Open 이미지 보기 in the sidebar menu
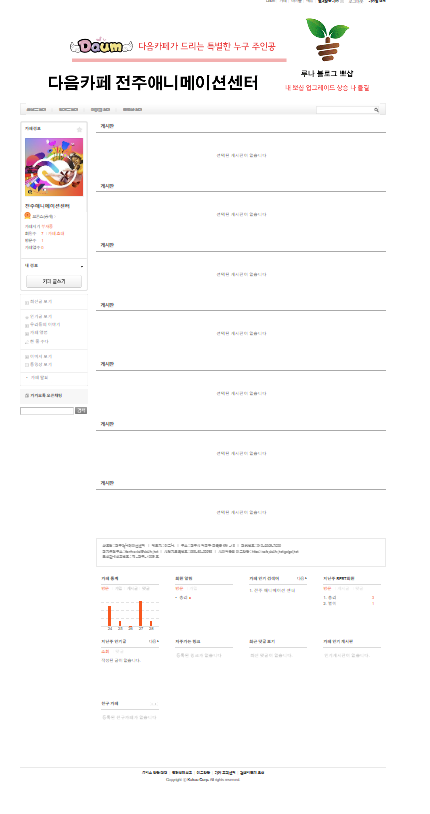 [41, 357]
